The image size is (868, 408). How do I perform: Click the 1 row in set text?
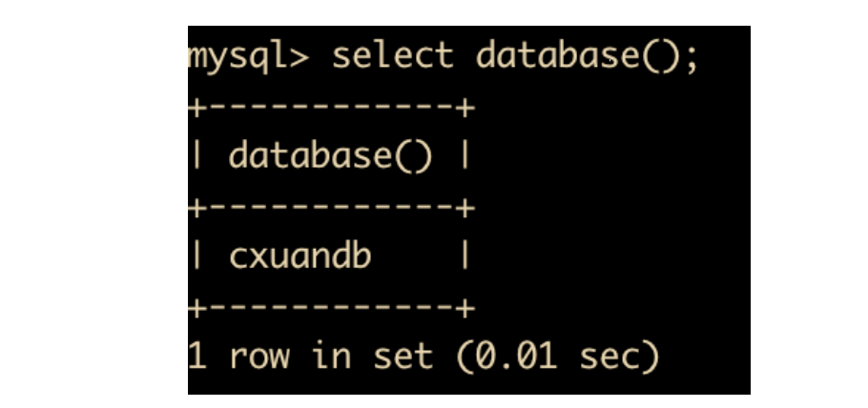[311, 356]
